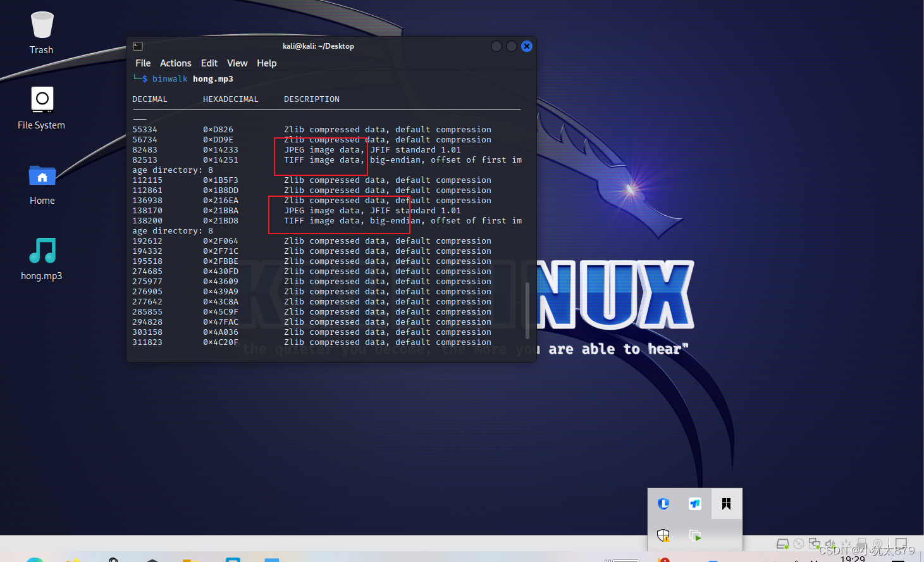
Task: Click hex value 0x4A036
Action: point(221,332)
